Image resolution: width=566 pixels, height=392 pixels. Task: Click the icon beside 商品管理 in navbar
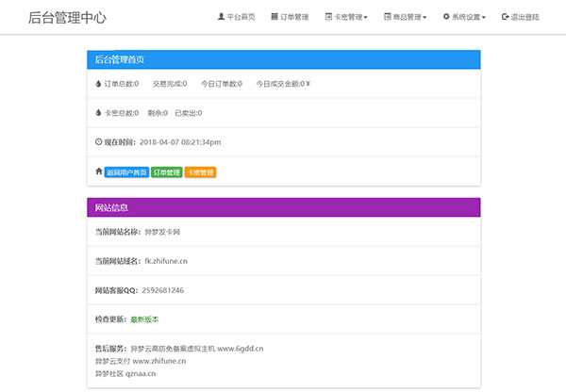[388, 17]
